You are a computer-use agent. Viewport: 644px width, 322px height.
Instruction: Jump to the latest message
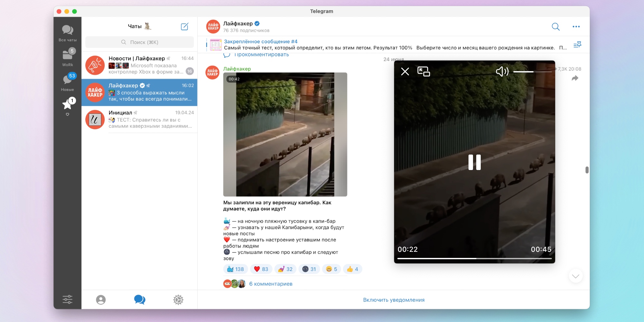click(x=576, y=276)
